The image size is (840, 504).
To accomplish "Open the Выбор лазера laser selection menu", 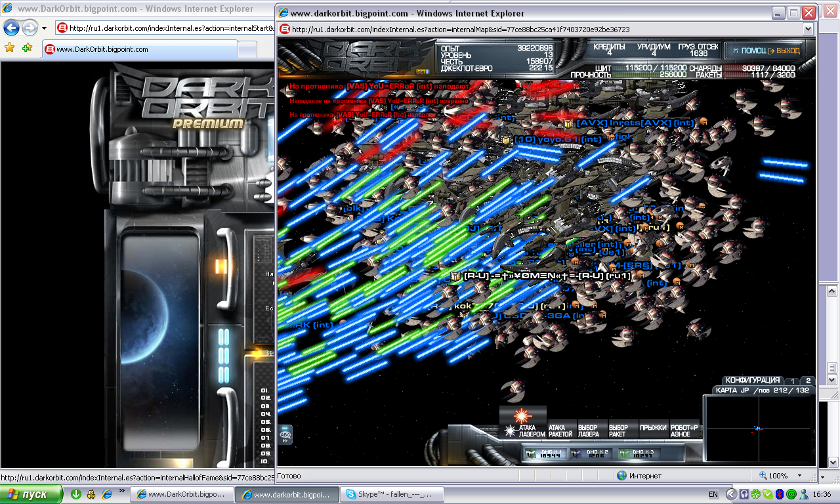I will coord(591,430).
